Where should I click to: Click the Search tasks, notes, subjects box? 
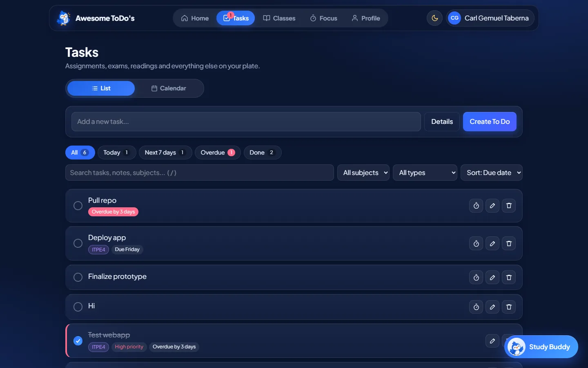click(200, 173)
